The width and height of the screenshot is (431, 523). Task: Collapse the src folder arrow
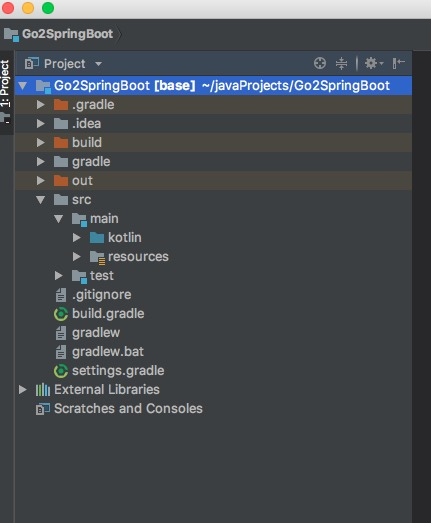40,200
